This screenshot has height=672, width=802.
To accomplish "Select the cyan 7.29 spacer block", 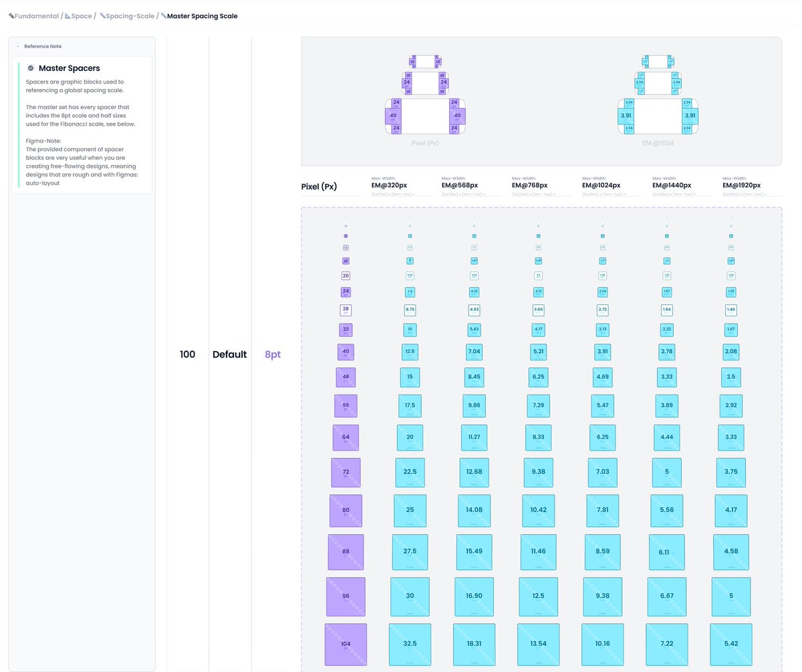I will (538, 406).
